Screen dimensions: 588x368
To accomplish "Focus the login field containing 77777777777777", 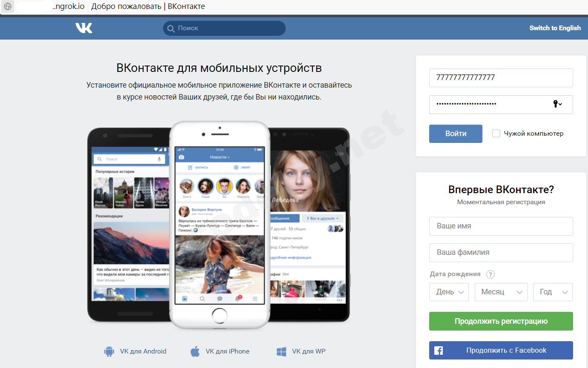I will pos(501,78).
